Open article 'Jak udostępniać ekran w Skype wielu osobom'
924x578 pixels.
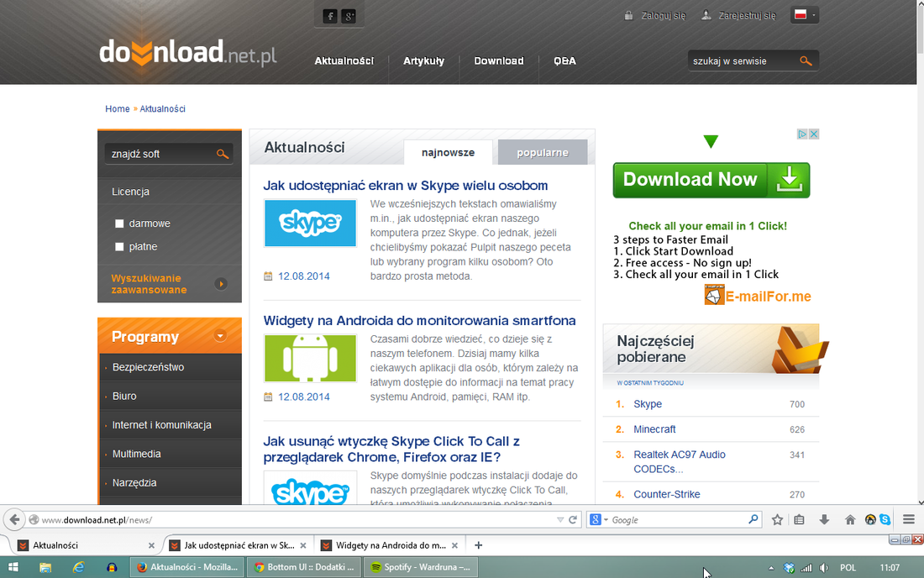[406, 186]
